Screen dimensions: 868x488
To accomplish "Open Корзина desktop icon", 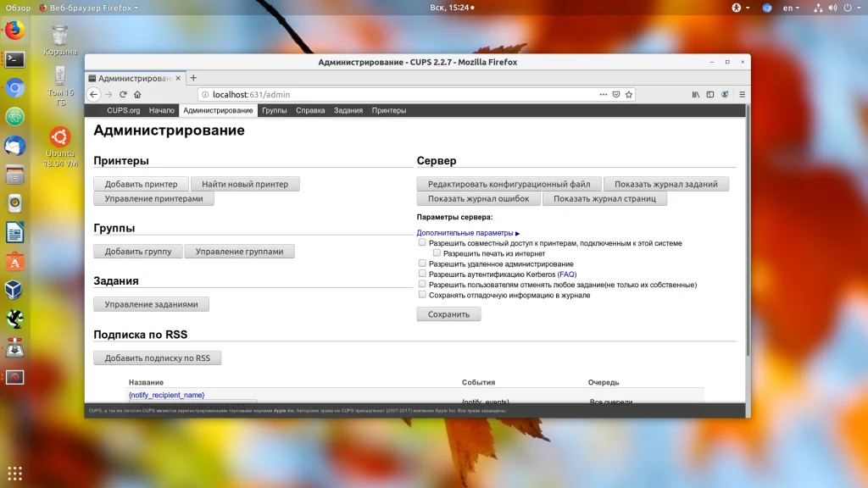I will (60, 41).
